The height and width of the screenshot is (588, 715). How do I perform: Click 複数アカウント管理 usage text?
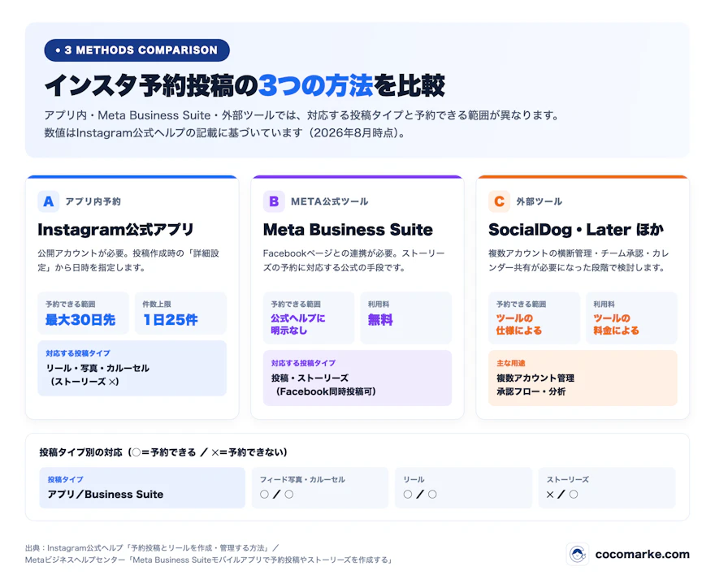pos(535,378)
